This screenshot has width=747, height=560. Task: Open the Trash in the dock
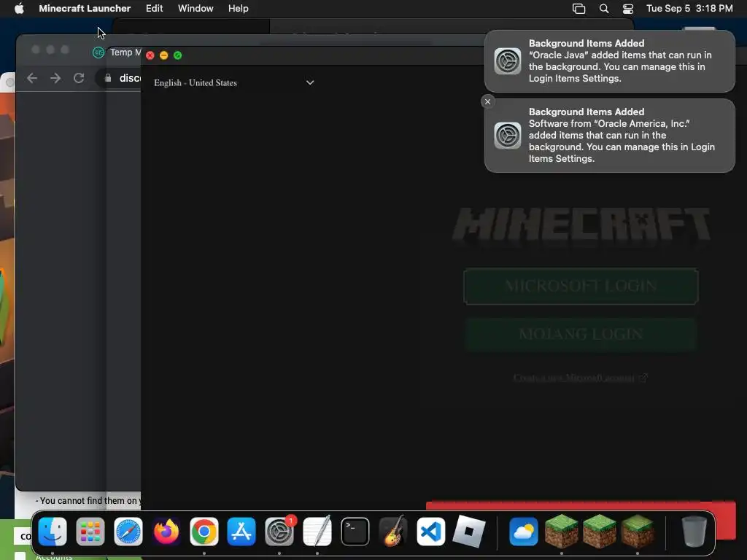pyautogui.click(x=694, y=532)
